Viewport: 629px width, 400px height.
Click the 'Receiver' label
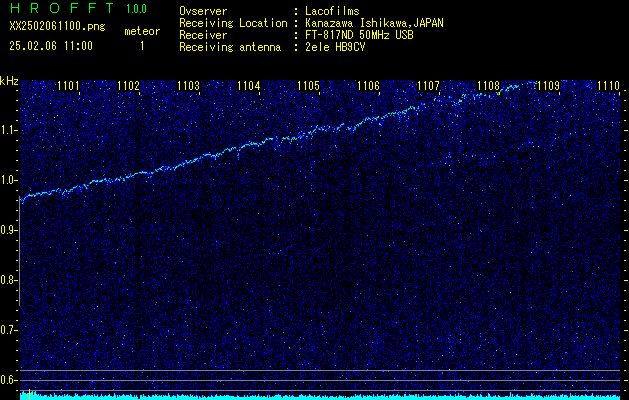coord(203,35)
